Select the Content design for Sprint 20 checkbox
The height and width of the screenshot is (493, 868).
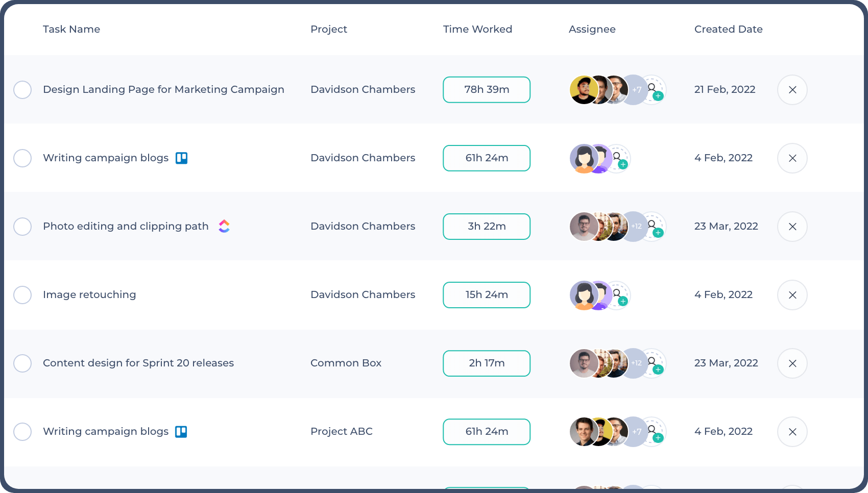pos(22,363)
